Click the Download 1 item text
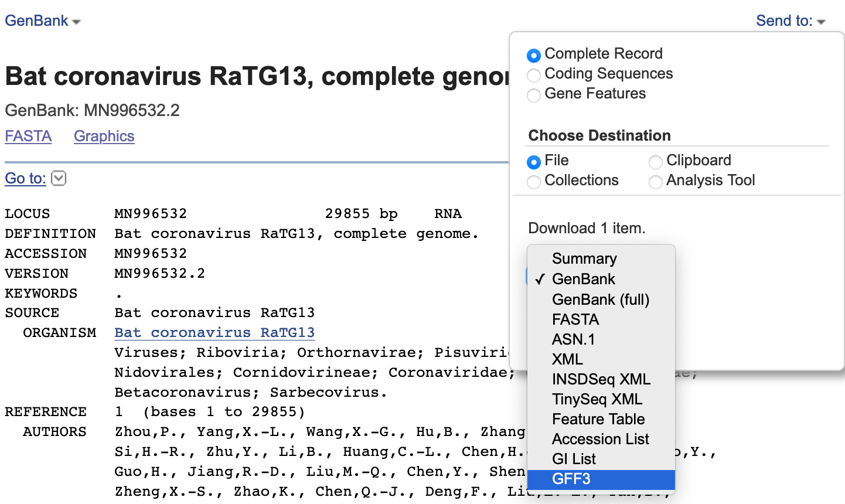 point(587,228)
